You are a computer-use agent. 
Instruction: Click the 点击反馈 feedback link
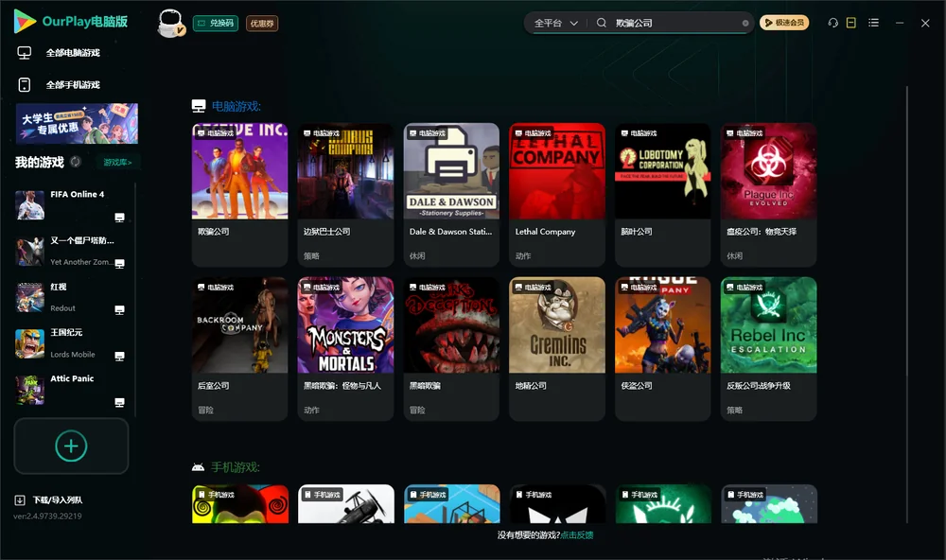tap(577, 534)
